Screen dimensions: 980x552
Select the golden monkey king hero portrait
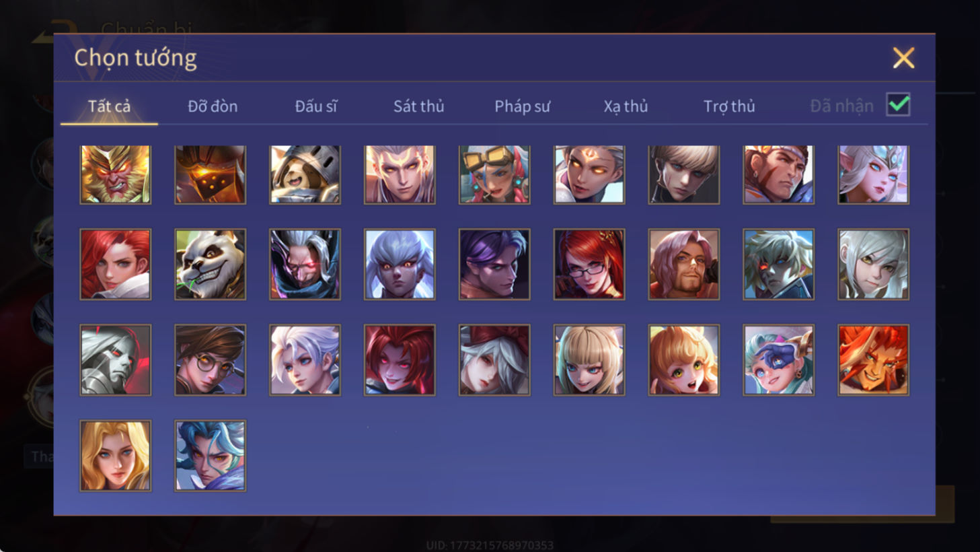coord(115,174)
